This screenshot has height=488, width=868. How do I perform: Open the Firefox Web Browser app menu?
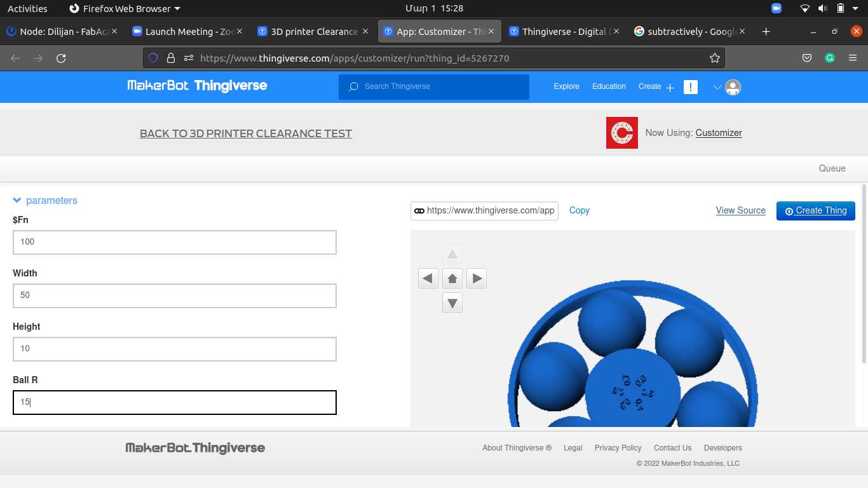coord(125,8)
